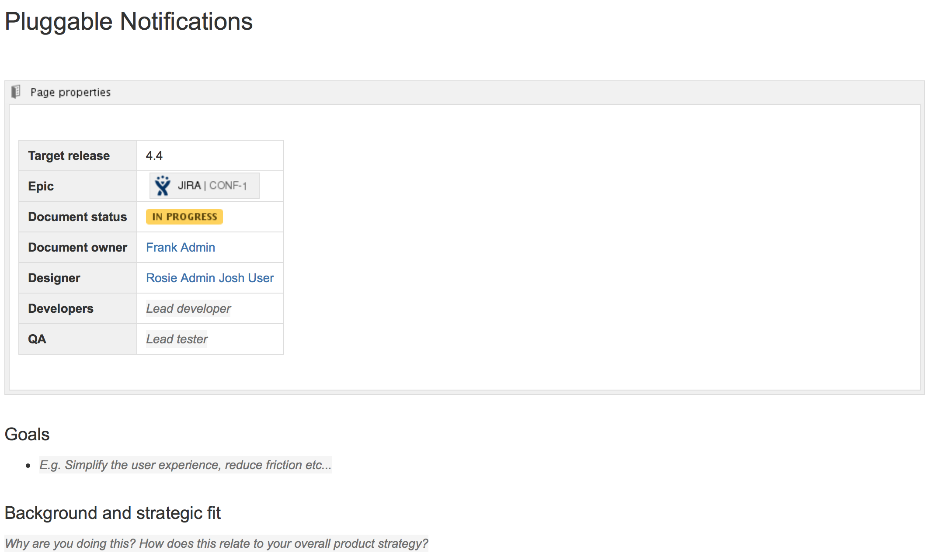The height and width of the screenshot is (560, 932).
Task: Click the Goals section heading
Action: [27, 434]
